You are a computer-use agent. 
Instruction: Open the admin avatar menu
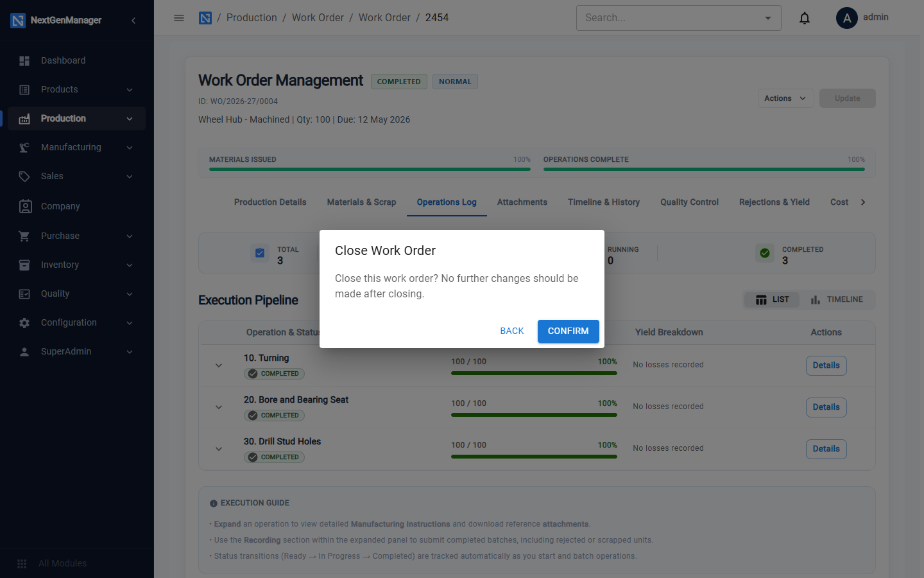pos(847,18)
